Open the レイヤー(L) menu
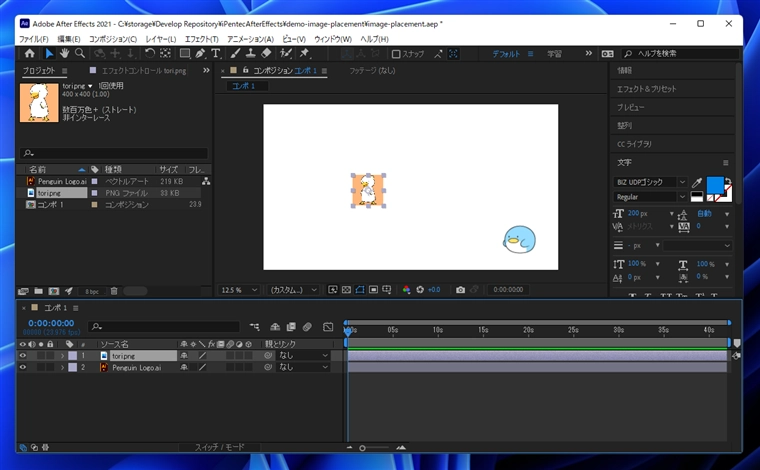Image resolution: width=760 pixels, height=470 pixels. [x=161, y=39]
